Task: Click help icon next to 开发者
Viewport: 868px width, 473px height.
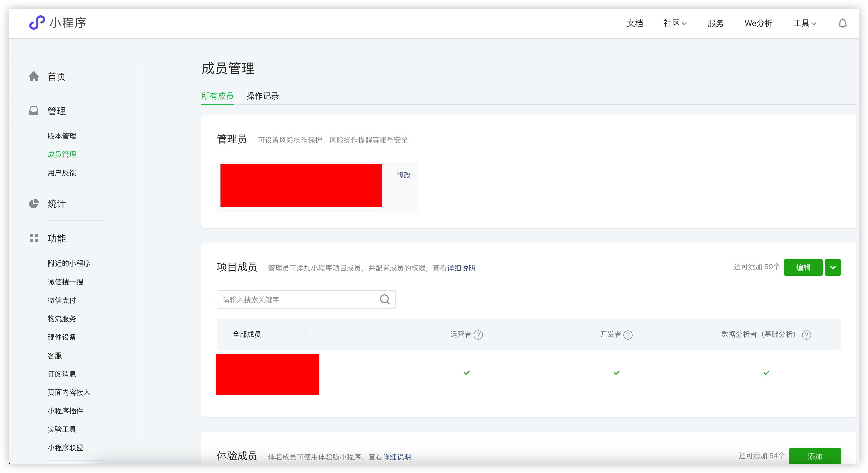Action: click(x=628, y=335)
